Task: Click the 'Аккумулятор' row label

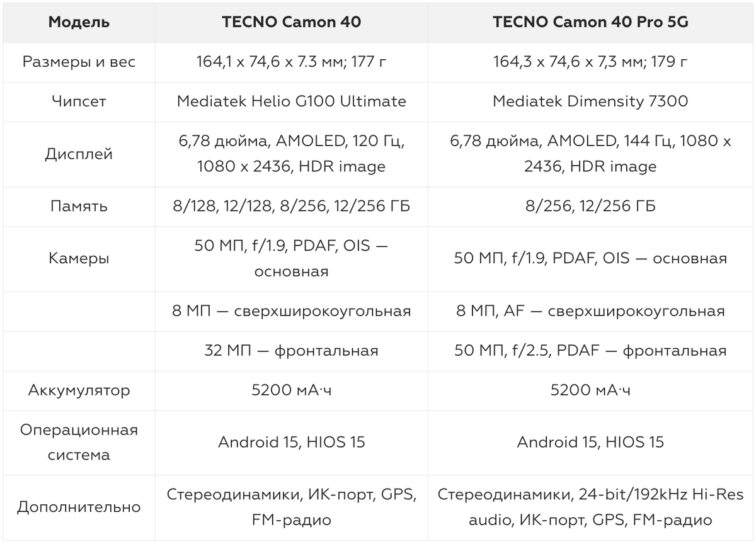Action: coord(79,390)
